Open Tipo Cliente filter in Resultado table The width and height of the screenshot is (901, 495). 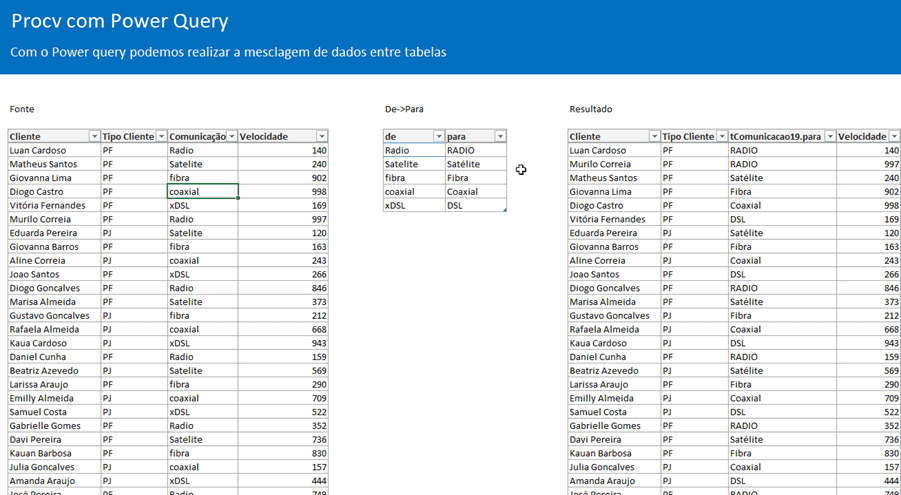click(721, 137)
